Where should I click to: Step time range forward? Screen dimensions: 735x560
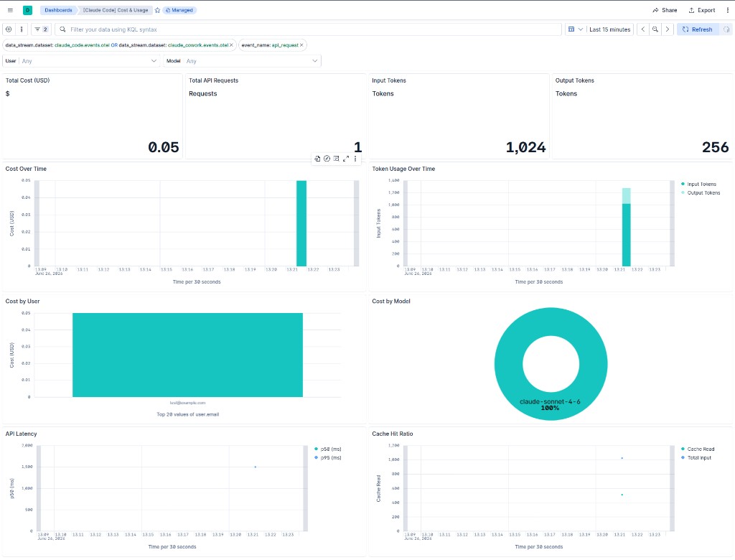tap(668, 29)
